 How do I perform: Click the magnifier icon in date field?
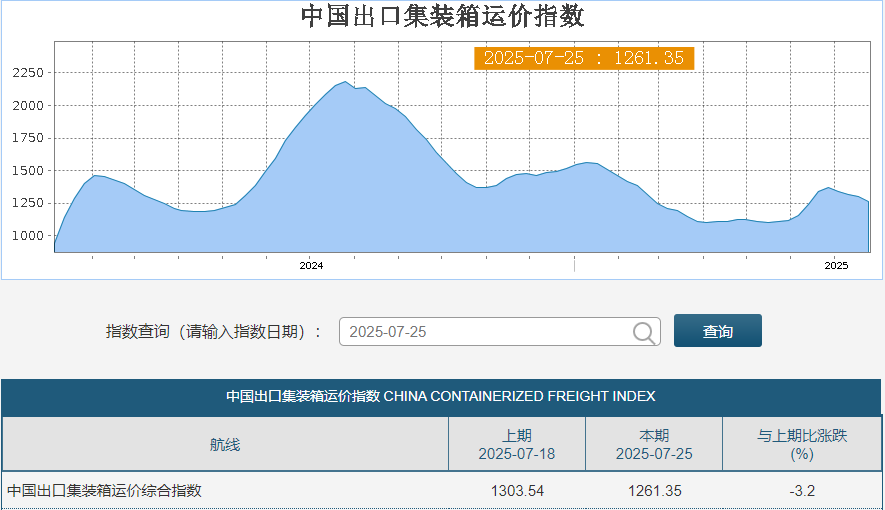(x=645, y=332)
